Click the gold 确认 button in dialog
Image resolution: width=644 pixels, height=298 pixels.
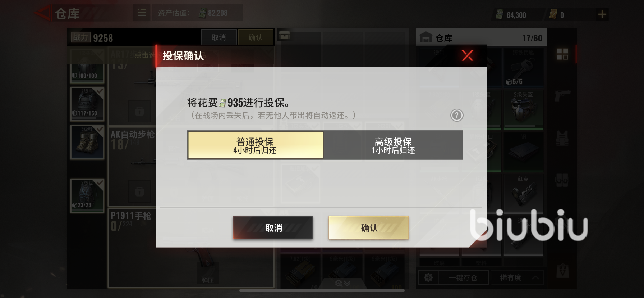point(368,228)
